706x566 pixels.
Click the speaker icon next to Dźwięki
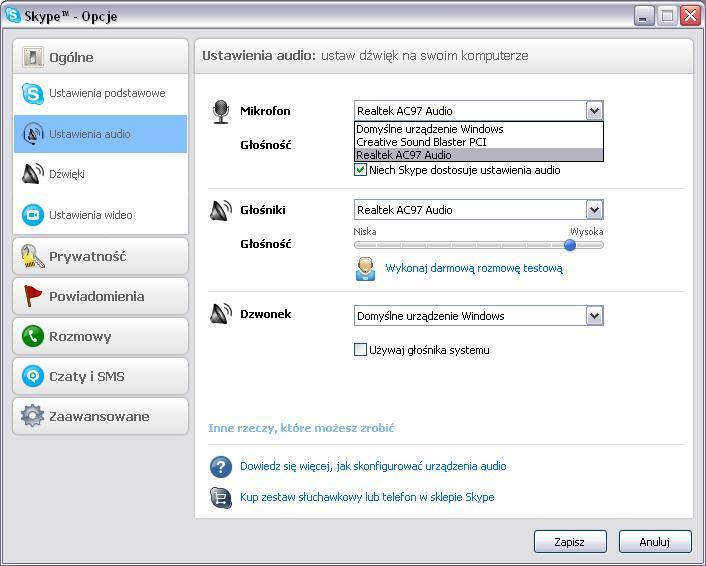click(x=33, y=174)
